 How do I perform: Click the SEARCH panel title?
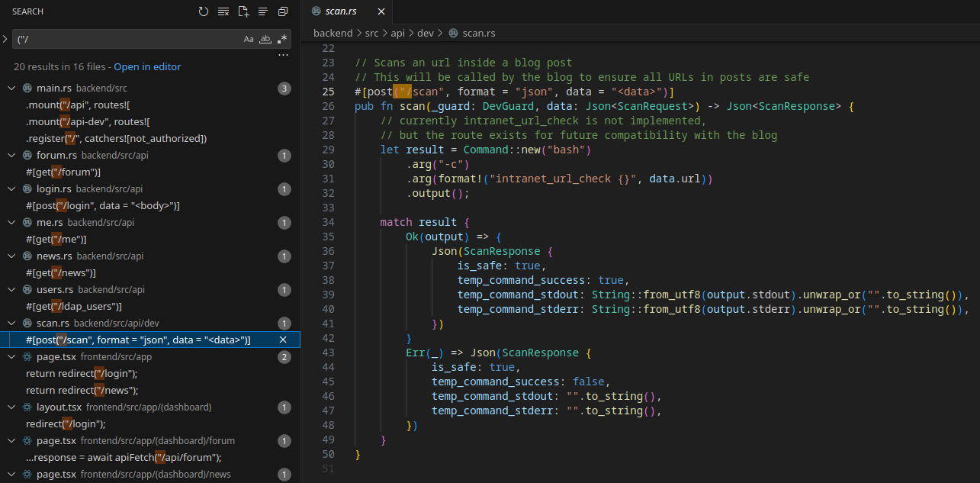tap(28, 11)
